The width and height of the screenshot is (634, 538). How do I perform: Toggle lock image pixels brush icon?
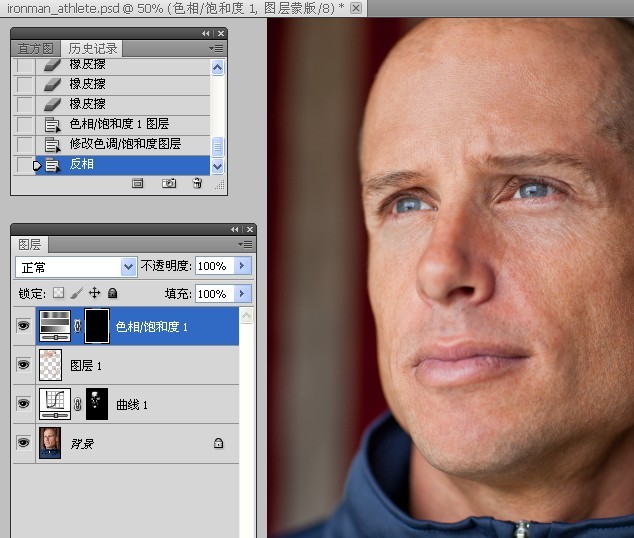pos(76,293)
